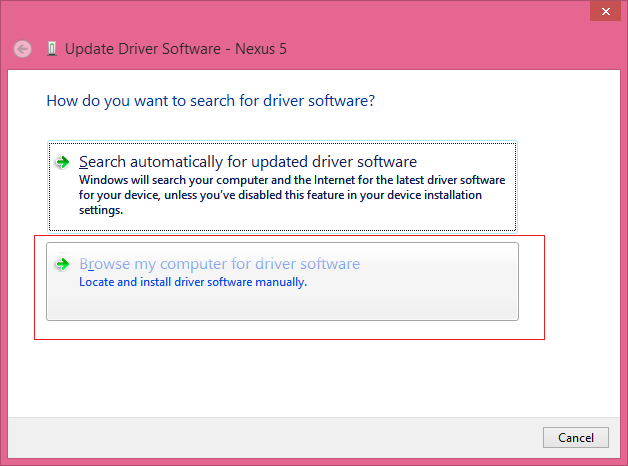Click green arrow beside Search automatically option
Screen dimensions: 628x466
pyautogui.click(x=63, y=162)
